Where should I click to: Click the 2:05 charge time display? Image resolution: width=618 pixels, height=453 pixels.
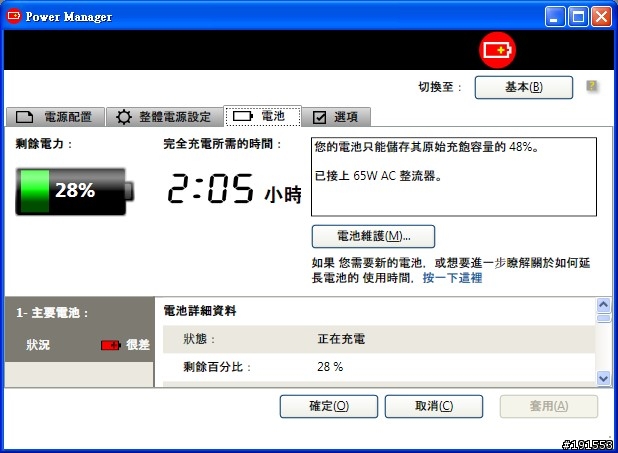click(x=210, y=188)
